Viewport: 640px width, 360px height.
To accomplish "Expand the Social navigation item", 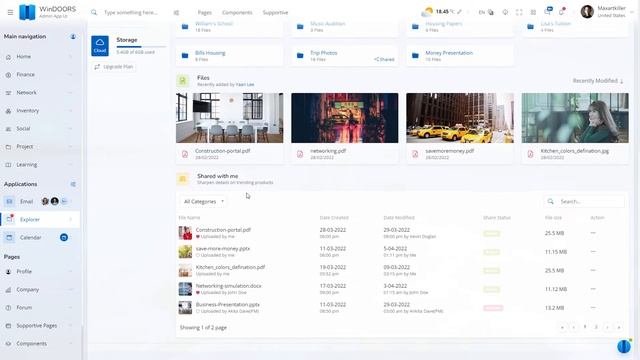I will pos(40,129).
